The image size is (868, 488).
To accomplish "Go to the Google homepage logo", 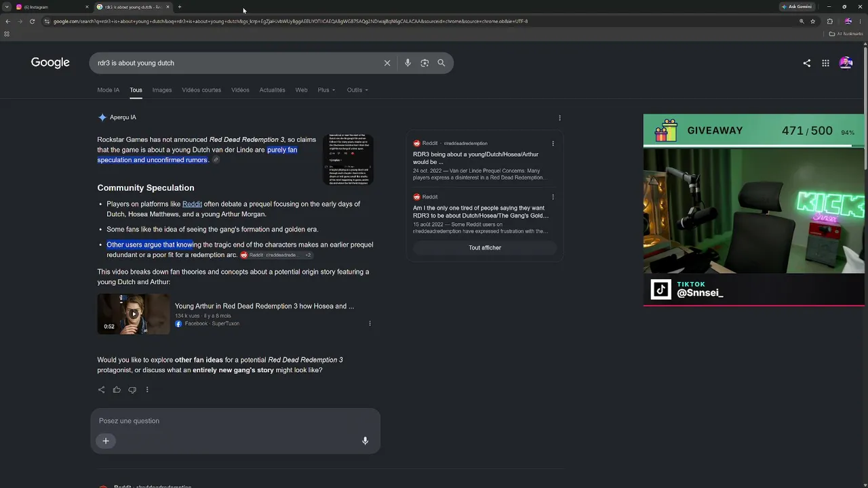I will point(50,63).
